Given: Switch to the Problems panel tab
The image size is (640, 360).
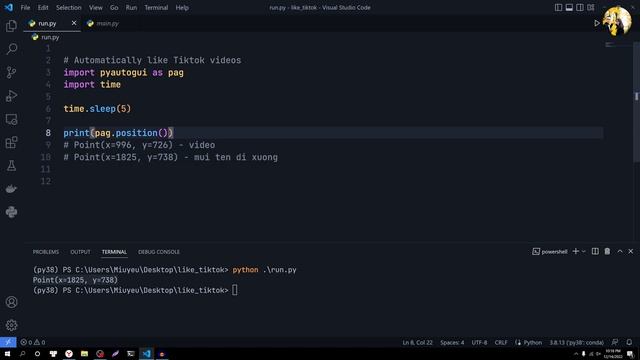Looking at the screenshot, I should point(46,252).
